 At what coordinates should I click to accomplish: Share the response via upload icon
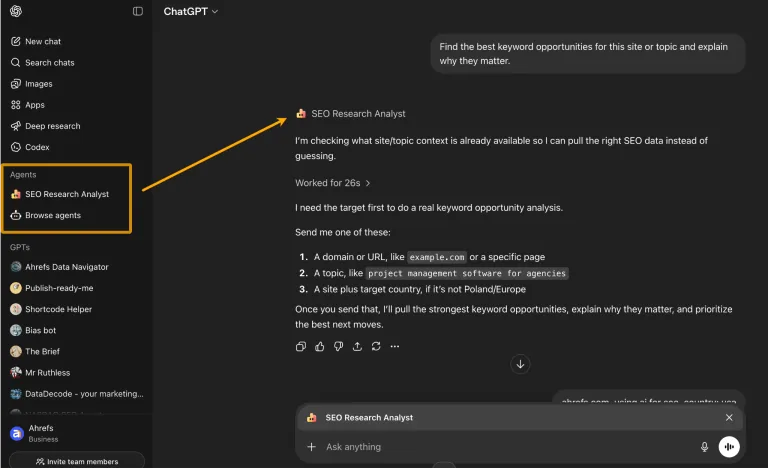click(357, 346)
